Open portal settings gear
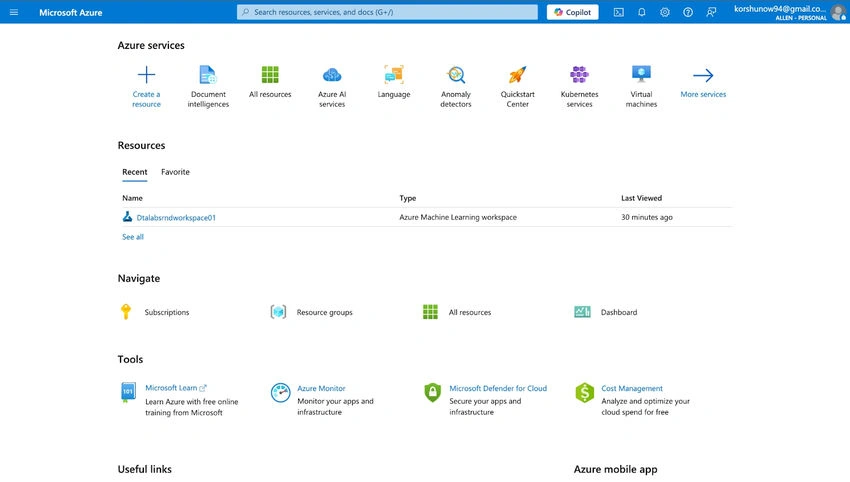The image size is (850, 482). tap(665, 12)
